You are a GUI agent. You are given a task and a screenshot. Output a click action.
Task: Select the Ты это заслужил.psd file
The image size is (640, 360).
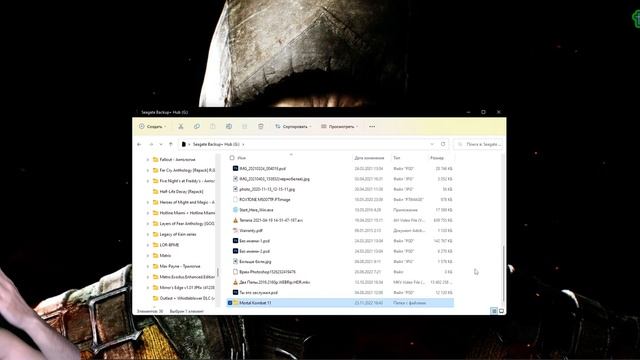point(259,293)
